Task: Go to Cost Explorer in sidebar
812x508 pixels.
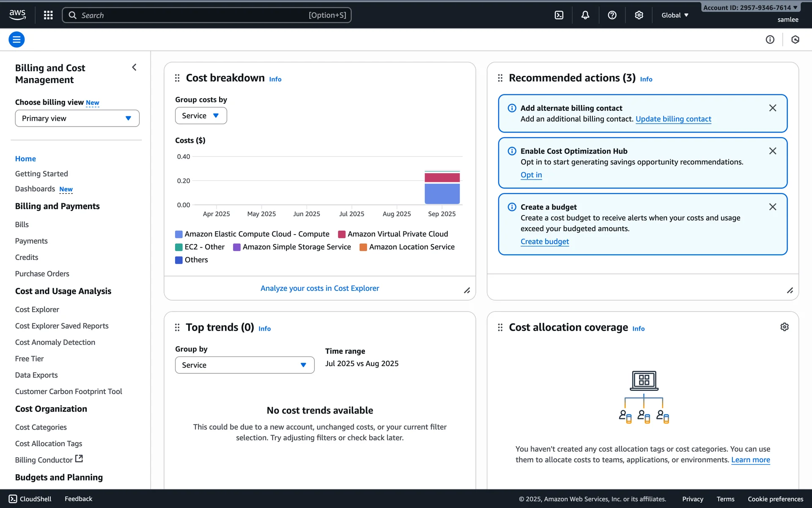Action: click(37, 309)
